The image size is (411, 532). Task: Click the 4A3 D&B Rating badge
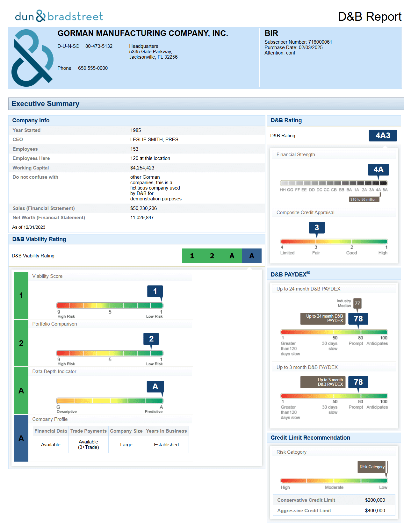pyautogui.click(x=383, y=135)
